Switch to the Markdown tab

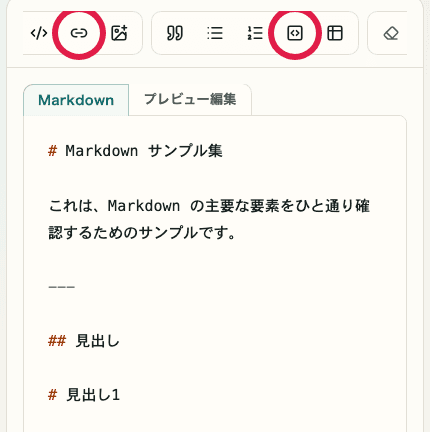pyautogui.click(x=76, y=100)
